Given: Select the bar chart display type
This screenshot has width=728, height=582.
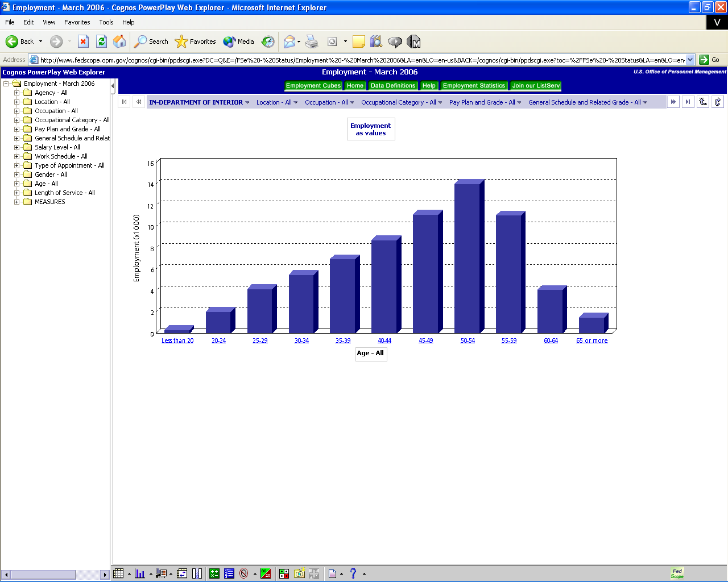Looking at the screenshot, I should (139, 573).
